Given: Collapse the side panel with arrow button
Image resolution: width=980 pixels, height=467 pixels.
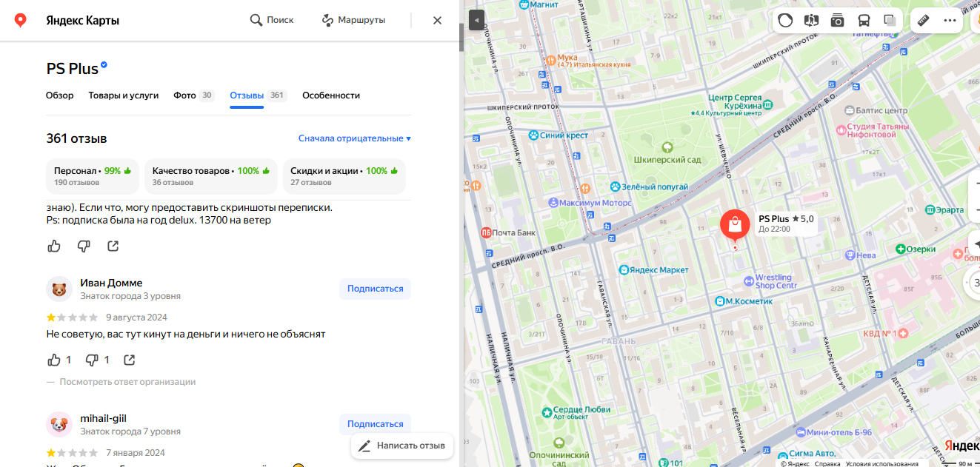Looking at the screenshot, I should (476, 20).
